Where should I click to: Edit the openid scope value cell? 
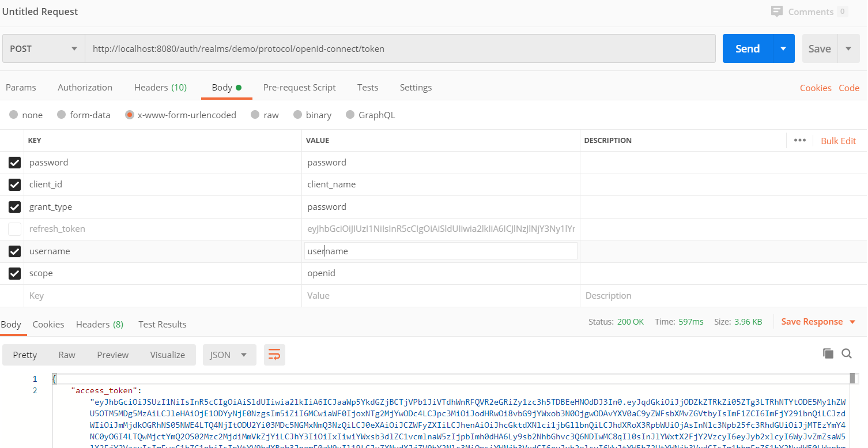(x=441, y=273)
